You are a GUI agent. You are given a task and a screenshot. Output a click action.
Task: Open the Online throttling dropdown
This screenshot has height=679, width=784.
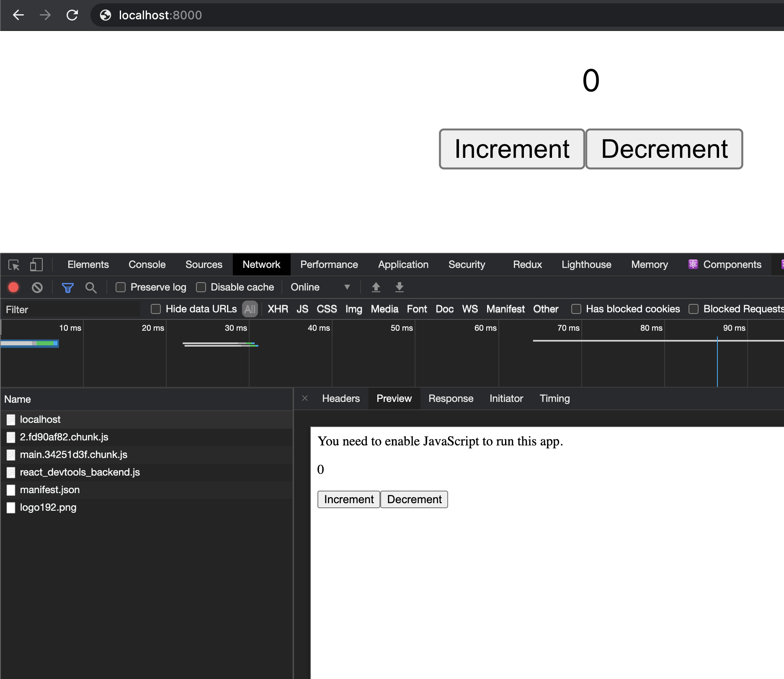(x=320, y=287)
